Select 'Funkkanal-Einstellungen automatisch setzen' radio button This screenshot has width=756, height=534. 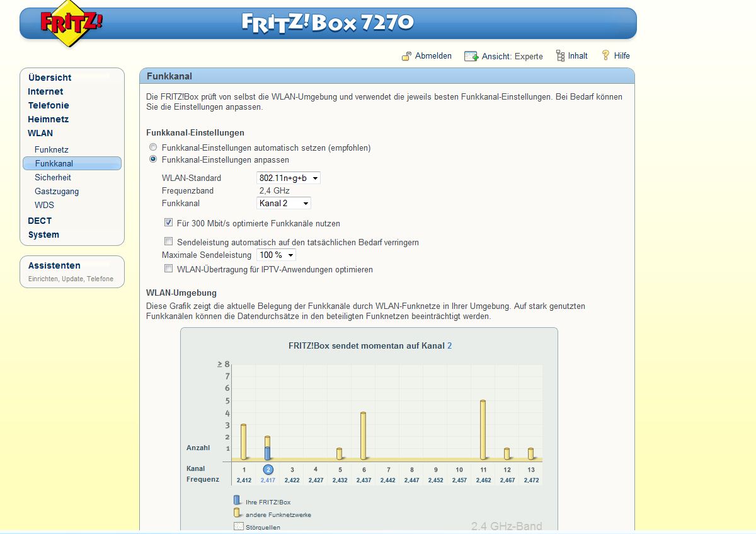tap(153, 148)
